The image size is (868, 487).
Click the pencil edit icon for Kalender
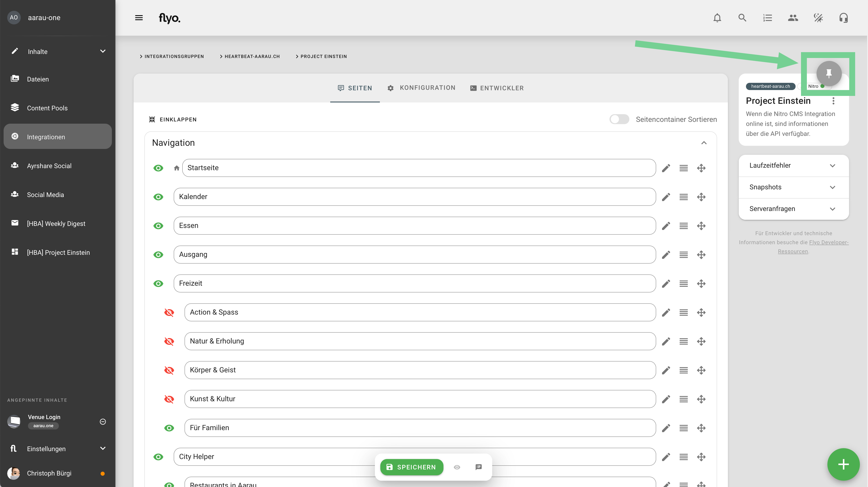(666, 197)
